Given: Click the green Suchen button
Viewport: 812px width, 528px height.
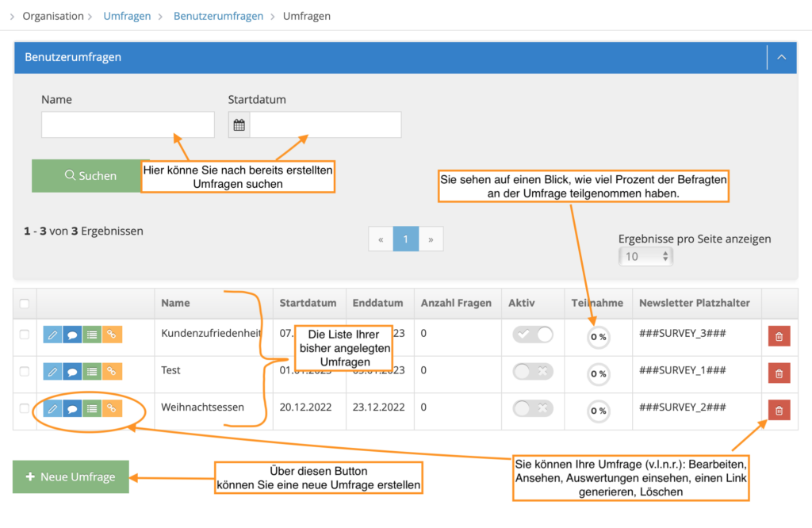Looking at the screenshot, I should pos(90,176).
